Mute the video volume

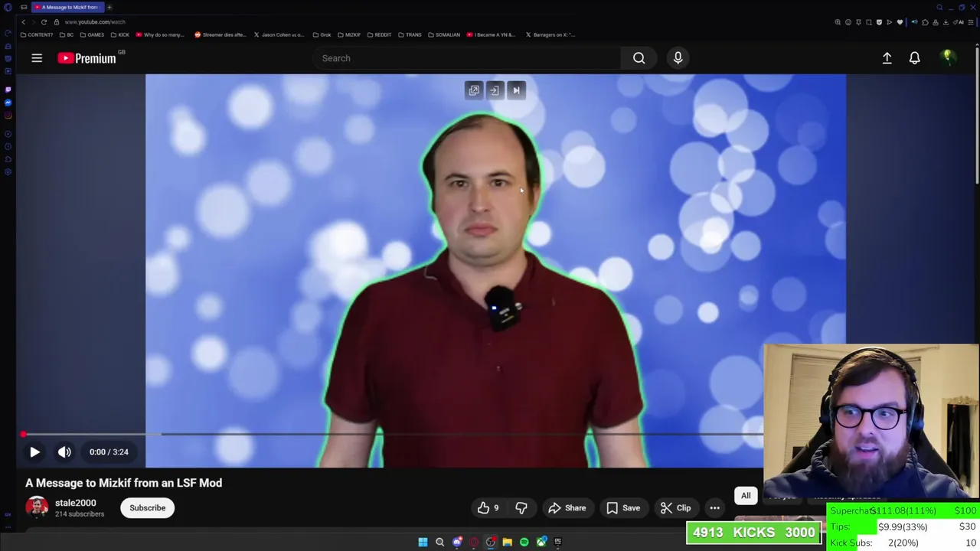point(64,452)
